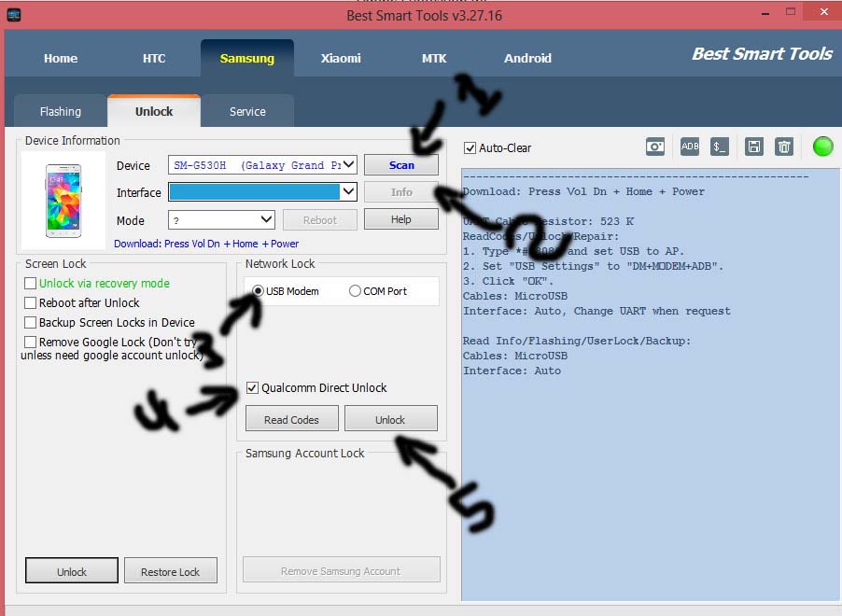Image resolution: width=842 pixels, height=616 pixels.
Task: Open the Xiaomi tab
Action: (x=341, y=58)
